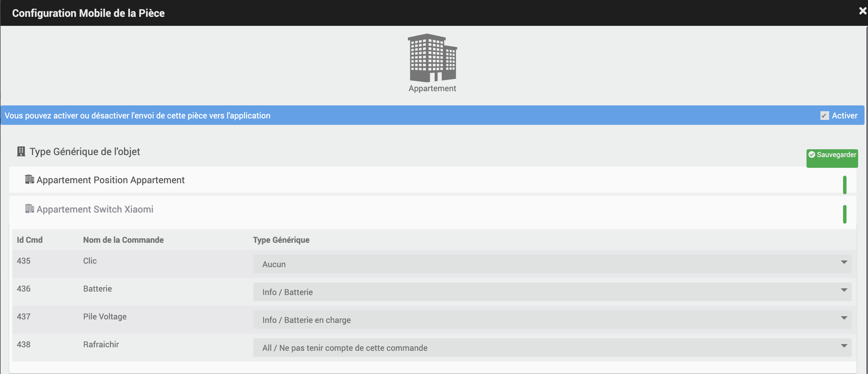Click the icon next to Appartement Switch Xiaomi
The height and width of the screenshot is (374, 868).
click(x=30, y=209)
